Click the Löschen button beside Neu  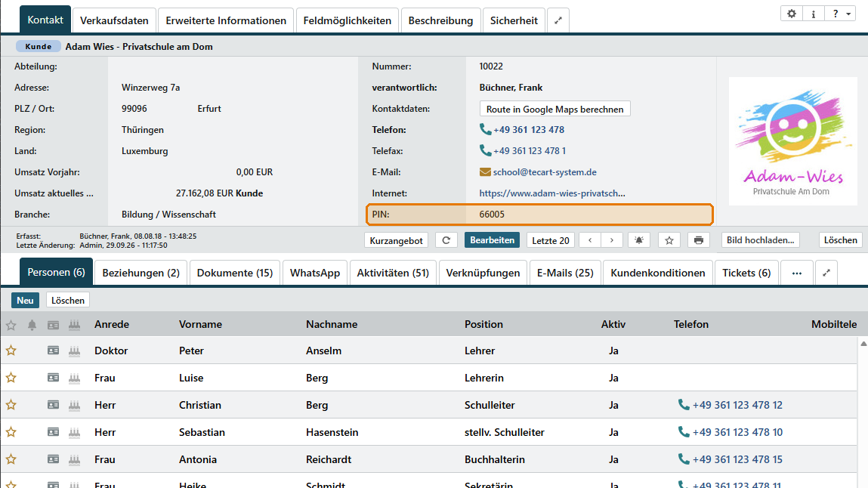point(67,301)
